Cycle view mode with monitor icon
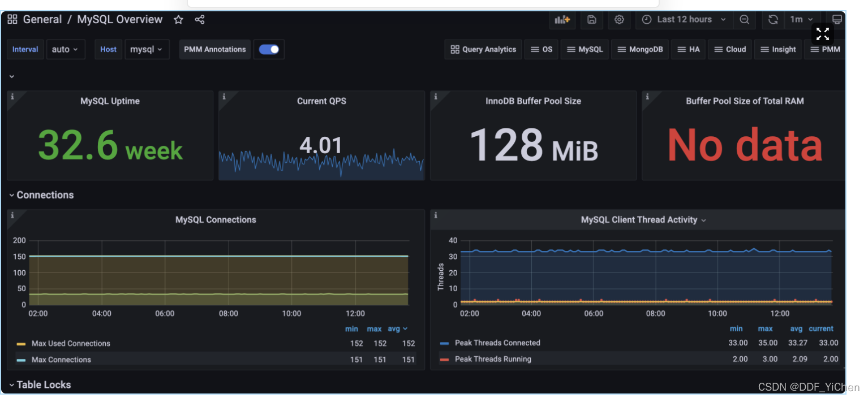Screen dimensions: 868x398 [x=837, y=20]
